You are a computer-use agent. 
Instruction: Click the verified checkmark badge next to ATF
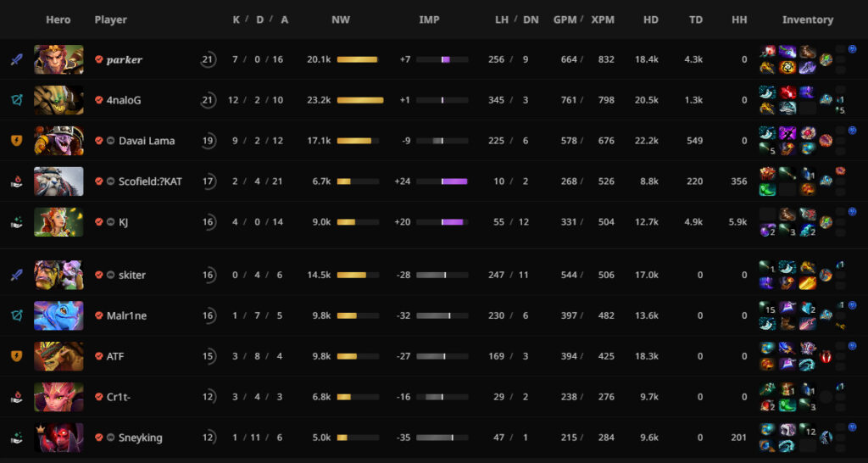coord(99,356)
